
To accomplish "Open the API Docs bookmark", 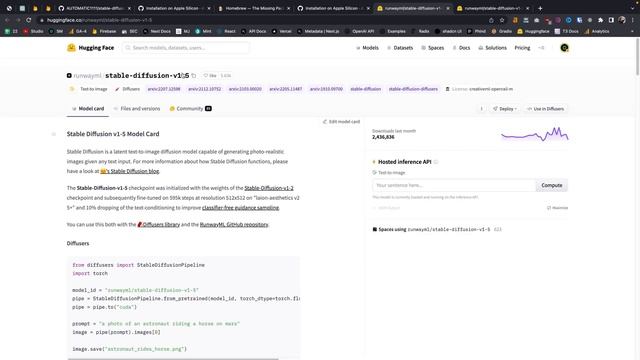I will click(x=254, y=31).
